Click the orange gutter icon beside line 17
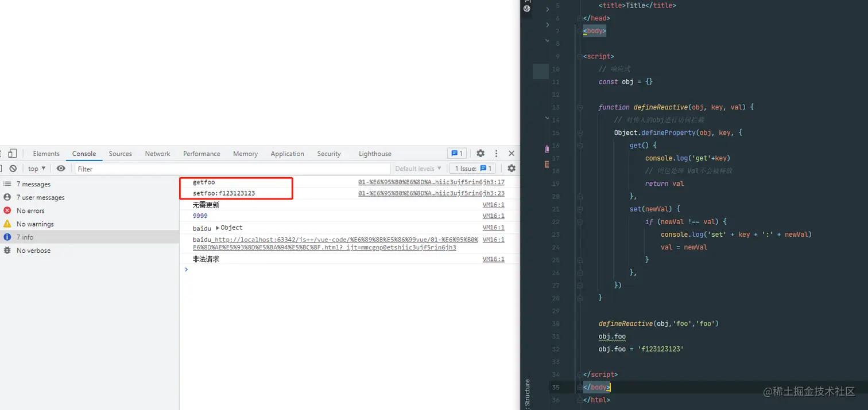This screenshot has height=410, width=868. coord(547,164)
